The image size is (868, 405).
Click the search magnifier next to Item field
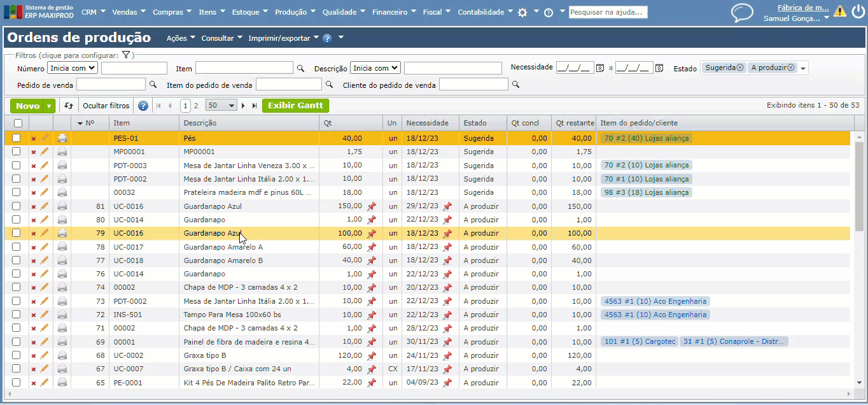point(300,68)
